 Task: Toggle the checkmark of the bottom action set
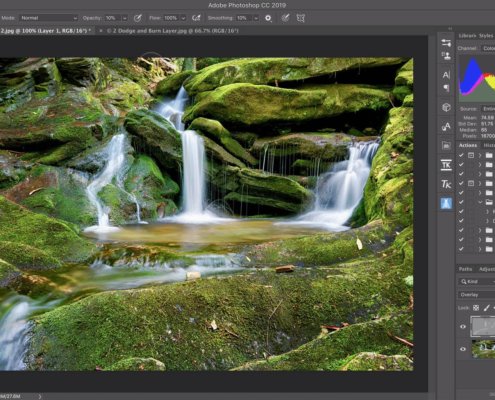click(461, 249)
